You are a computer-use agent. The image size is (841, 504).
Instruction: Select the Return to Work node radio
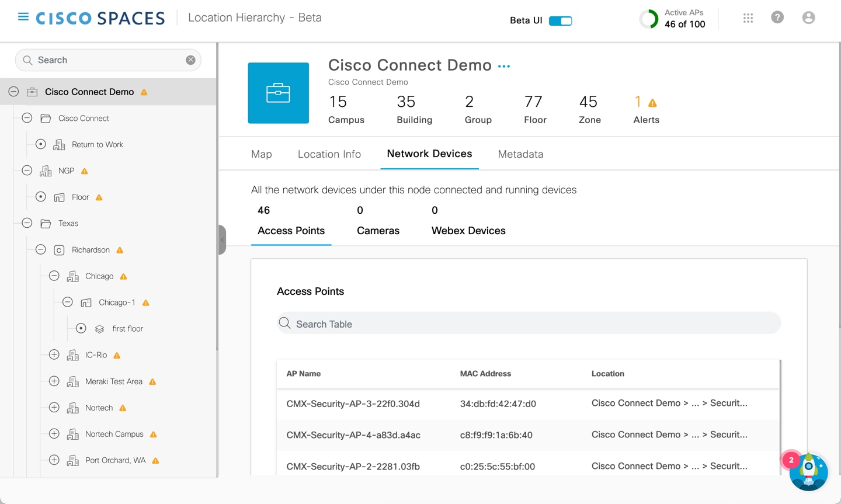point(40,144)
